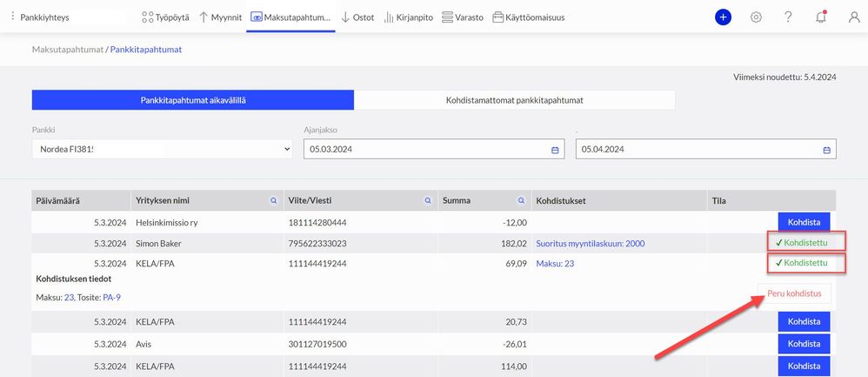The height and width of the screenshot is (377, 868).
Task: Open the help question mark icon
Action: click(x=788, y=17)
